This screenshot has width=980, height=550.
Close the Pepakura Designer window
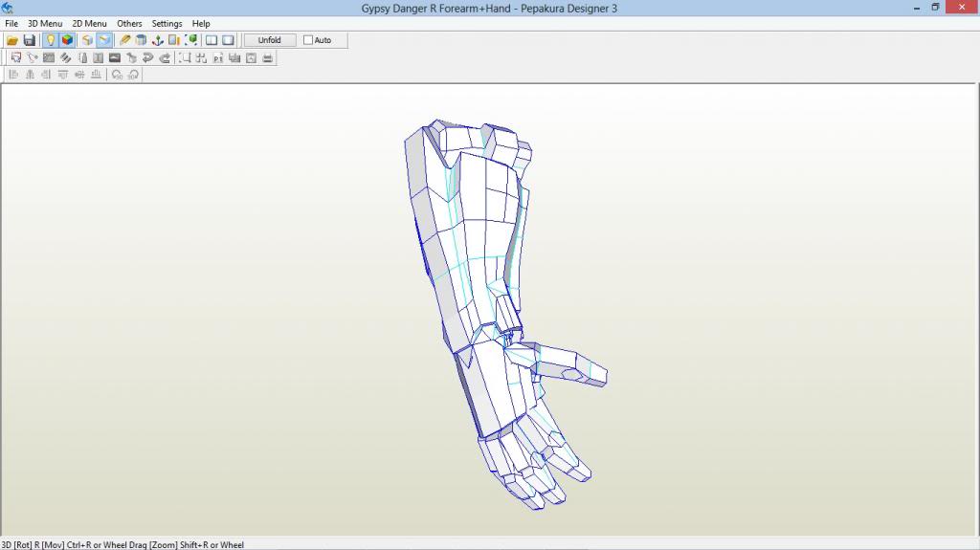962,8
